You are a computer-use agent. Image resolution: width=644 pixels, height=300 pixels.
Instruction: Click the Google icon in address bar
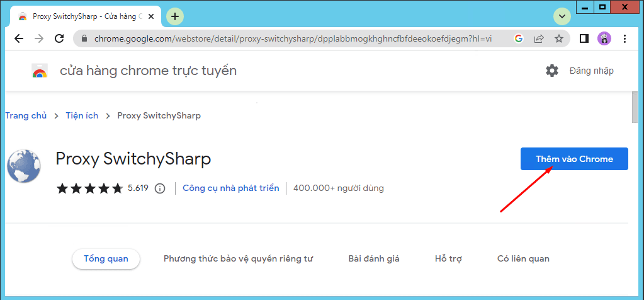coord(518,38)
